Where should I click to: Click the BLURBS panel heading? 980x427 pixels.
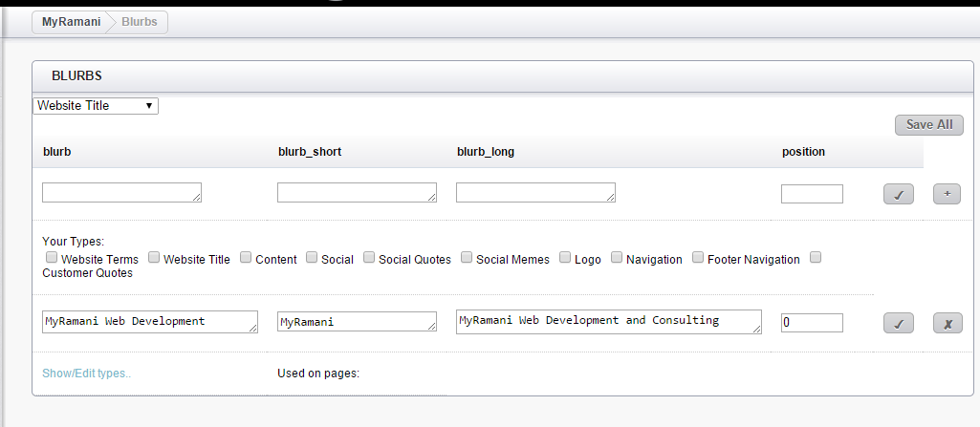(76, 76)
